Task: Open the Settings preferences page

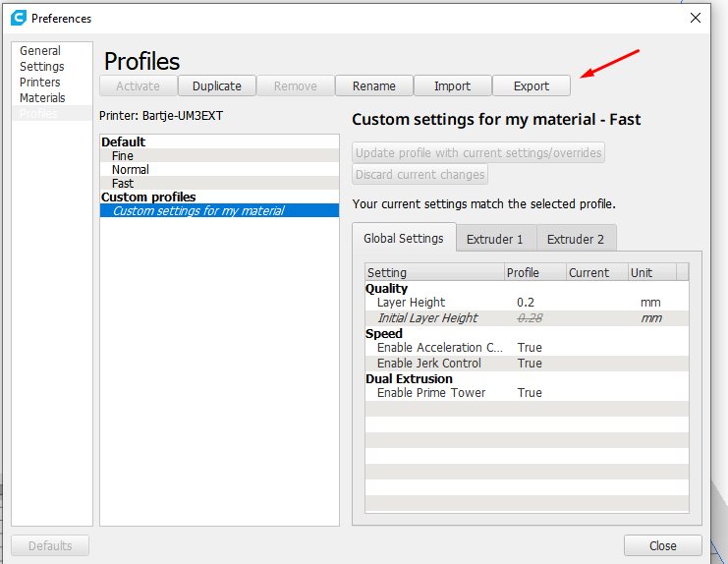Action: click(x=42, y=67)
